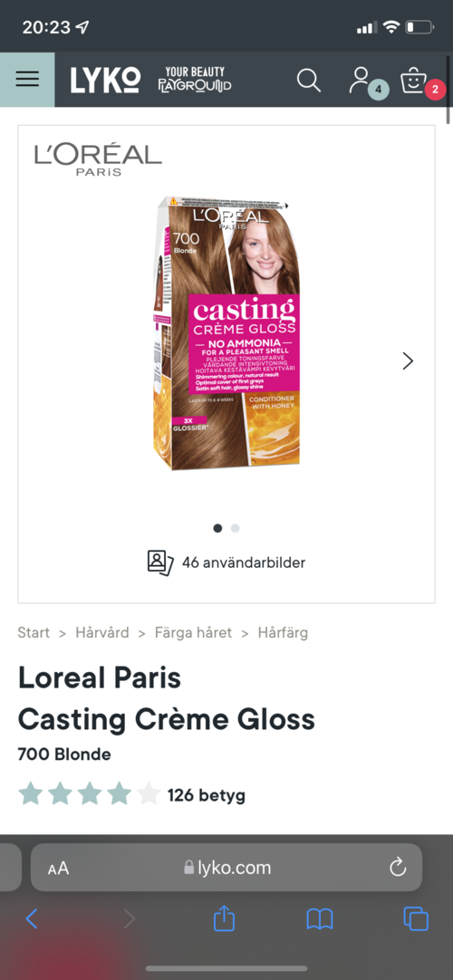Go to Start breadcrumb
The height and width of the screenshot is (980, 453).
tap(34, 632)
